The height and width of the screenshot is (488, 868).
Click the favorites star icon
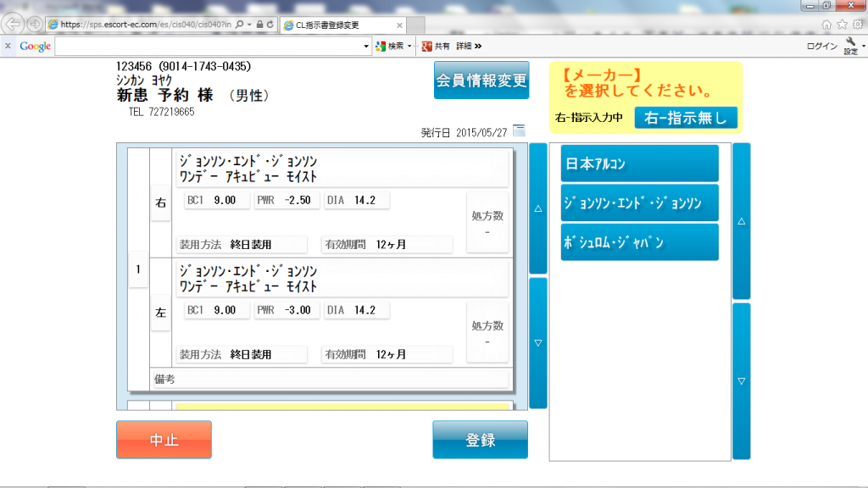click(842, 25)
